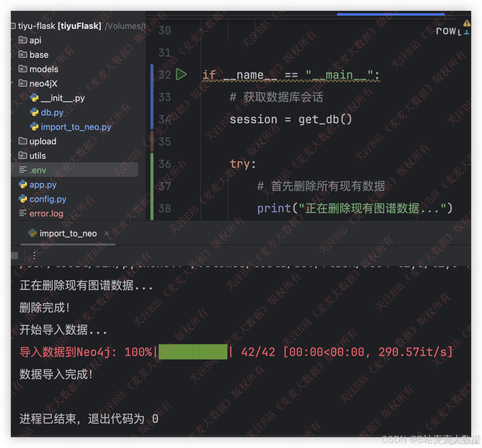482x448 pixels.
Task: Open the Run console options kebab menu
Action: pyautogui.click(x=34, y=256)
